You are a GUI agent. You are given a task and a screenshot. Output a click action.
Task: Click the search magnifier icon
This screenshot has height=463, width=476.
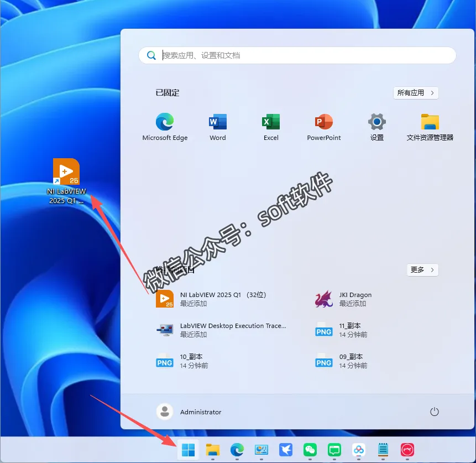pos(151,55)
